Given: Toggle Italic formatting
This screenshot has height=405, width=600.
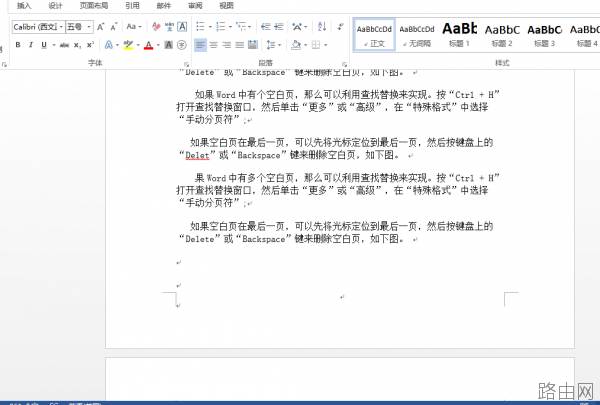Looking at the screenshot, I should point(31,45).
